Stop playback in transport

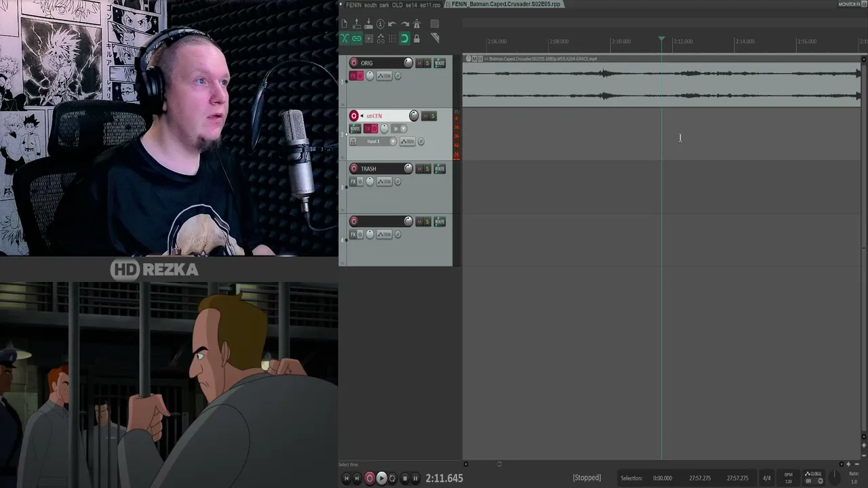click(x=405, y=479)
